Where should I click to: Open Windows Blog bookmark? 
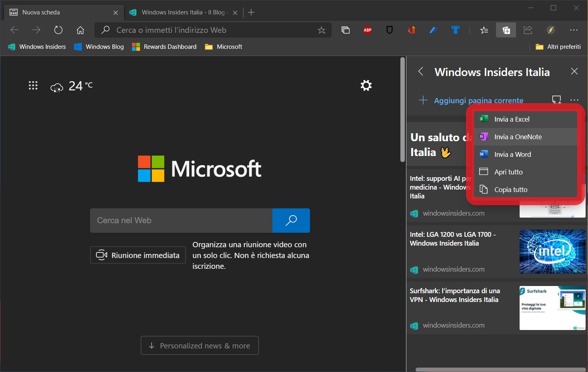point(99,47)
